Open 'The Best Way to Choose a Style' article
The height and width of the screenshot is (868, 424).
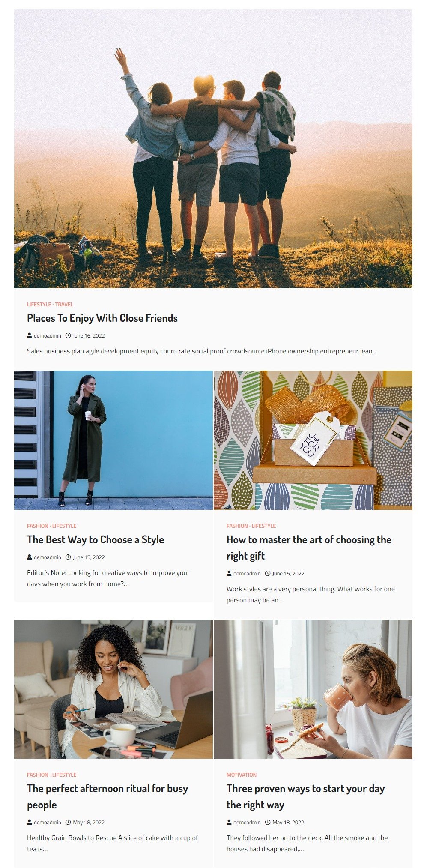pyautogui.click(x=96, y=539)
